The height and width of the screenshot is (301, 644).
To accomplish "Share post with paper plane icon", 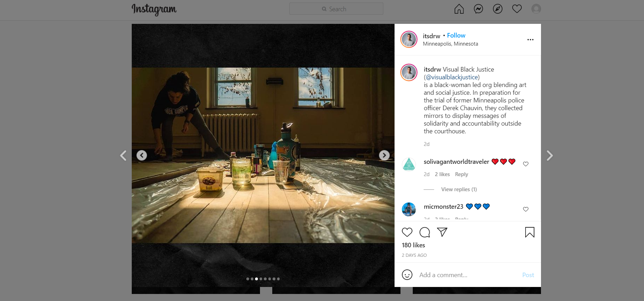I will click(x=442, y=232).
